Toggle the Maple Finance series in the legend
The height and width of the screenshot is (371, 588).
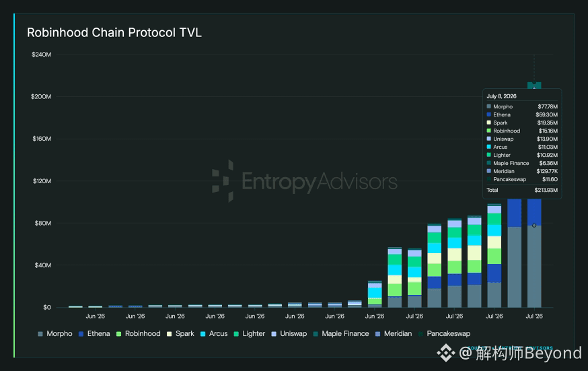coord(341,333)
